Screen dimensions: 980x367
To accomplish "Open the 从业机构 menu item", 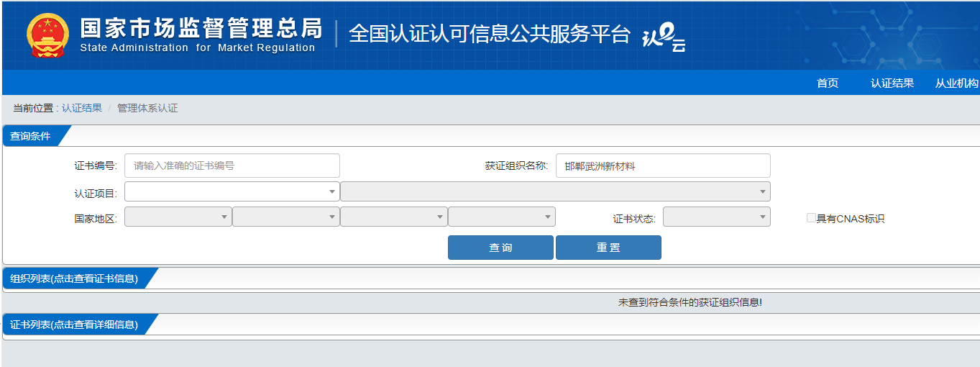I will 957,83.
